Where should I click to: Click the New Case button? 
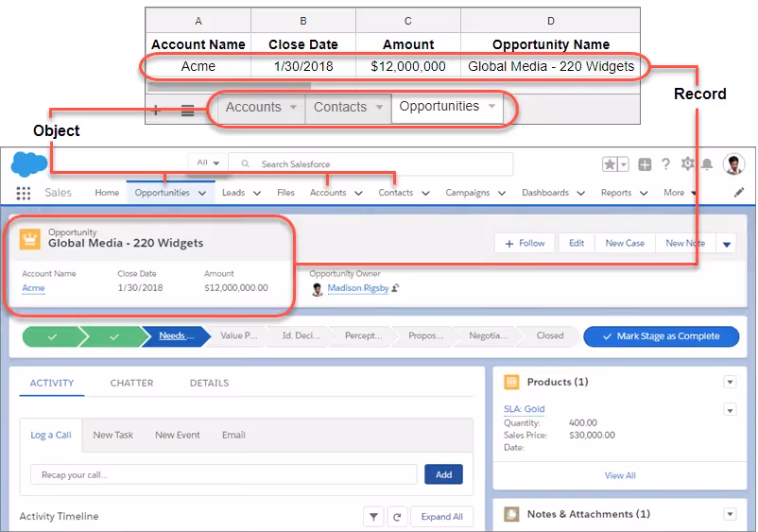click(625, 244)
